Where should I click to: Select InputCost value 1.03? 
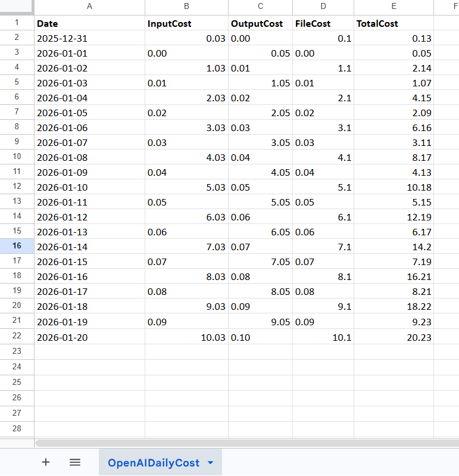pyautogui.click(x=186, y=68)
